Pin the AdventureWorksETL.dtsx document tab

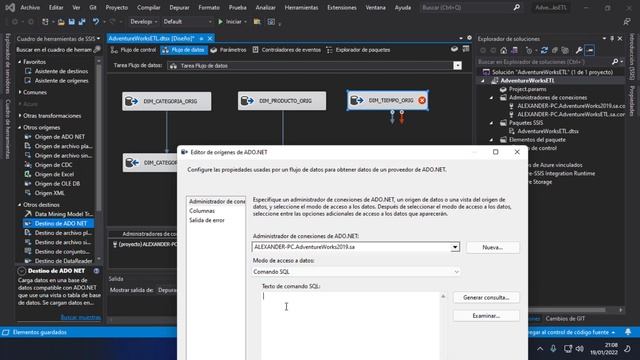(201, 38)
